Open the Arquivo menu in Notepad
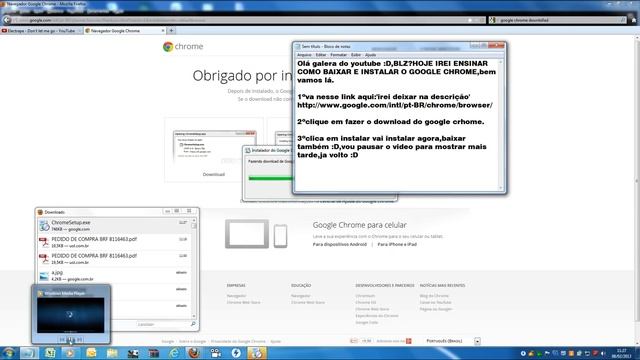This screenshot has width=640, height=360. pyautogui.click(x=304, y=55)
